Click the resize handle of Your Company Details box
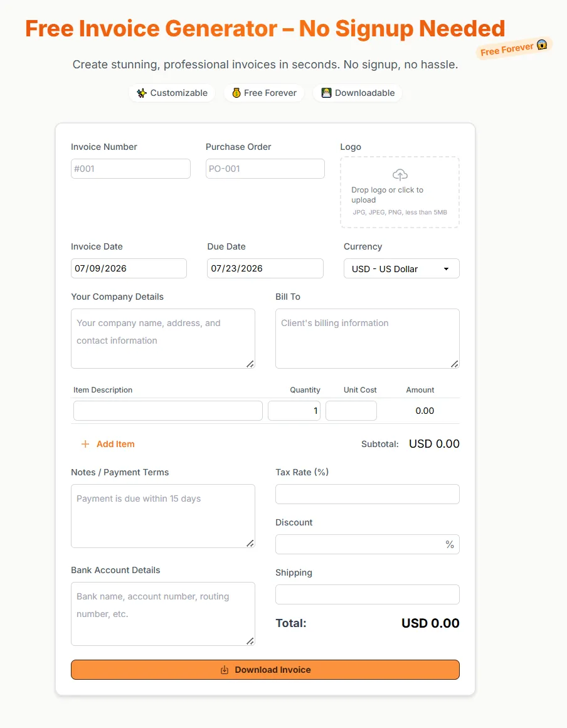Image resolution: width=567 pixels, height=728 pixels. (x=250, y=364)
